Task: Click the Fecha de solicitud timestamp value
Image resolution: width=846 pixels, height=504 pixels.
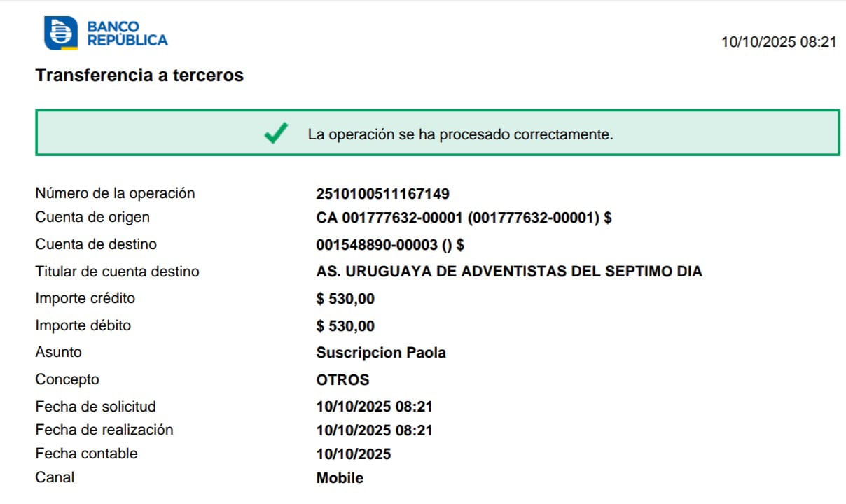Action: 374,407
